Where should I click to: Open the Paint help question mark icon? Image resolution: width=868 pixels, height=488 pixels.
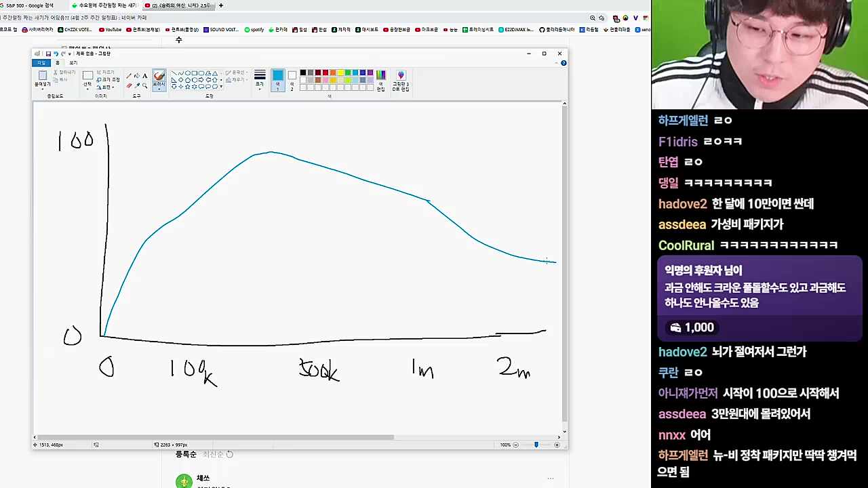(x=564, y=63)
